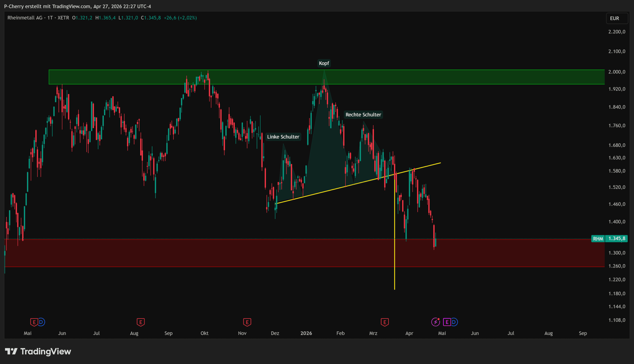634x364 pixels.
Task: Click the November earnings E marker
Action: pos(247,322)
